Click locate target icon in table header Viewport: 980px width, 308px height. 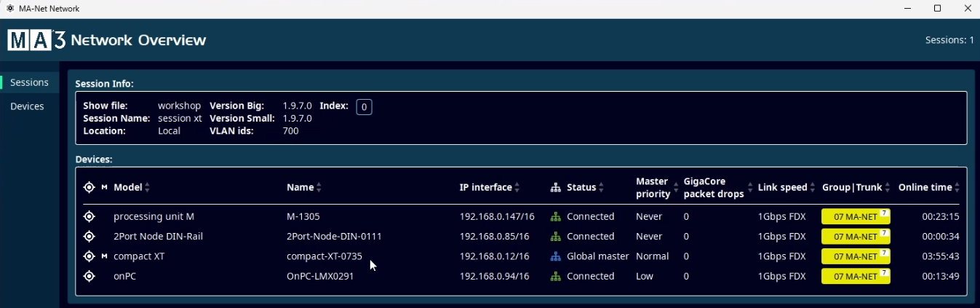[89, 187]
